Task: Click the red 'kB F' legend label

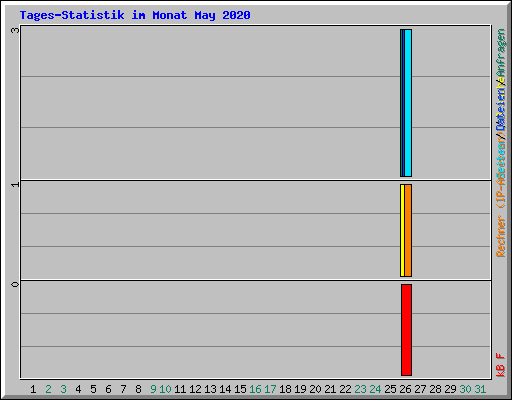Action: click(501, 365)
